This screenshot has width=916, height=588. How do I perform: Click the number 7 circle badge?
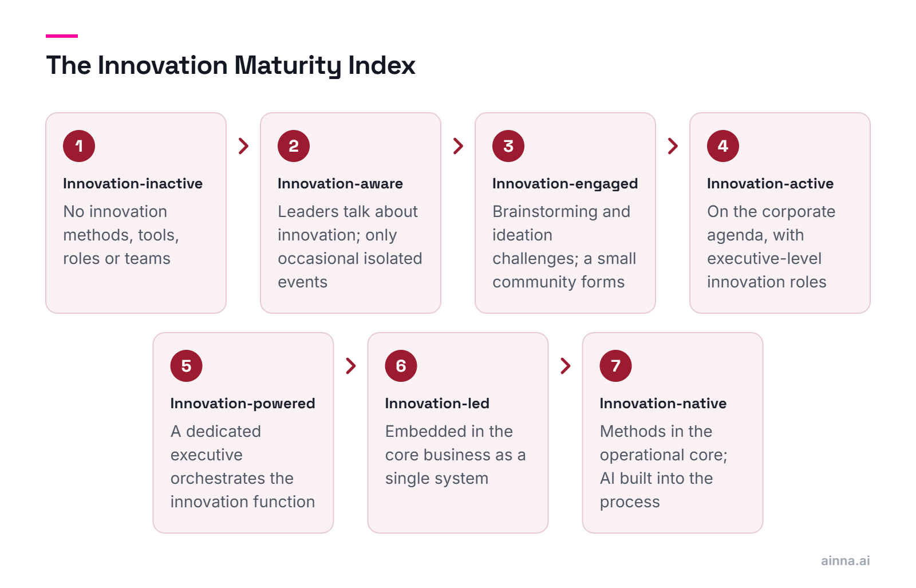[616, 366]
